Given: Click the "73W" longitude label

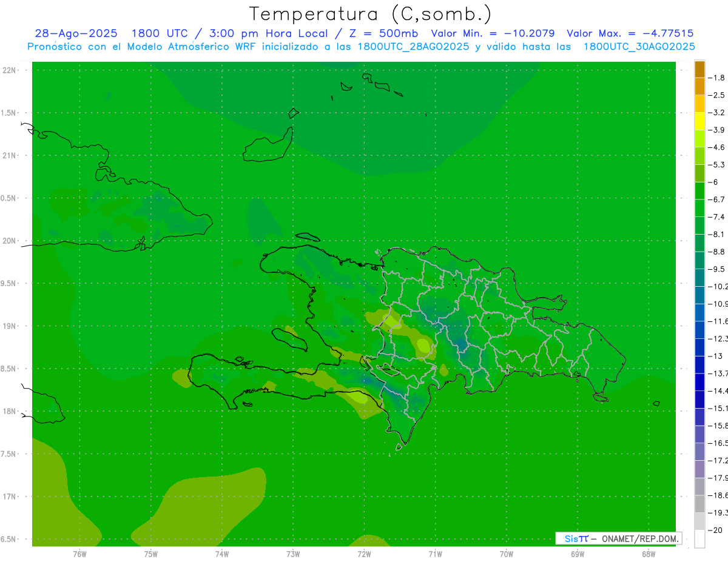Looking at the screenshot, I should point(293,554).
